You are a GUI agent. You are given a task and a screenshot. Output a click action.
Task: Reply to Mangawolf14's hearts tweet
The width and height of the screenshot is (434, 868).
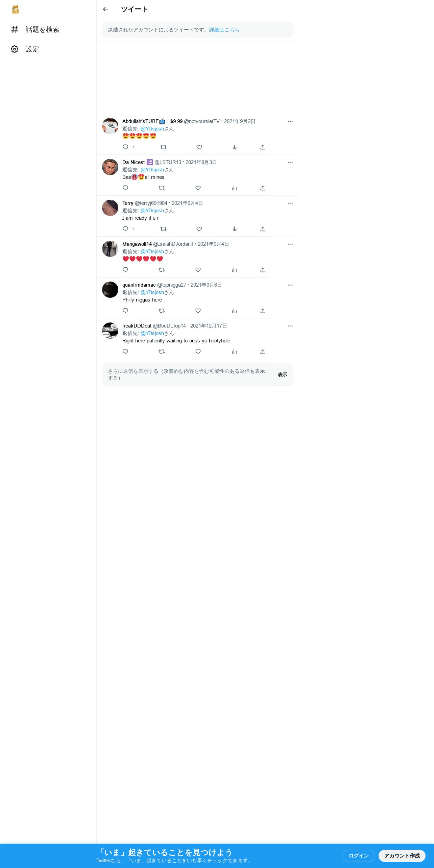tap(125, 270)
